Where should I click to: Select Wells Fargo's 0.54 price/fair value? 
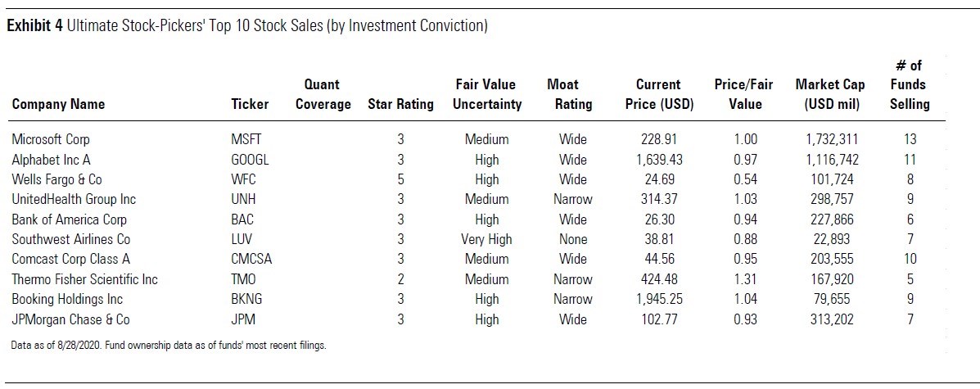click(746, 179)
